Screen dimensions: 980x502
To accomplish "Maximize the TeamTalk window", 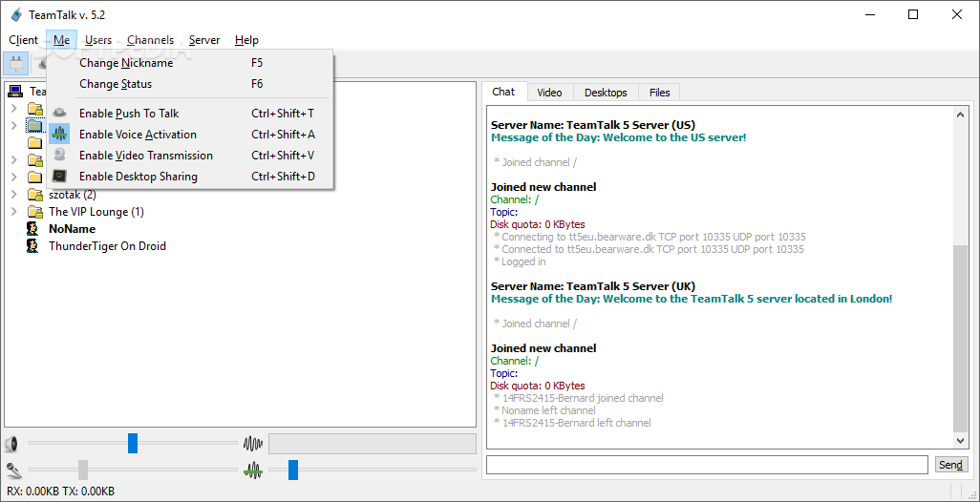I will [x=913, y=14].
